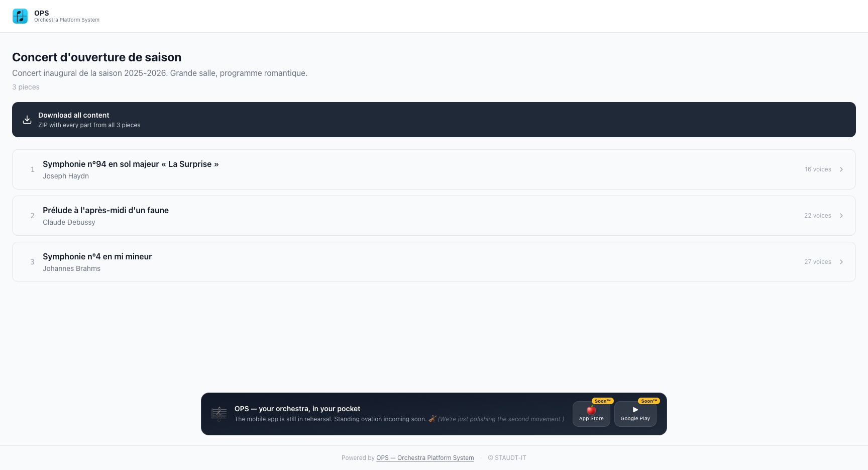Image resolution: width=868 pixels, height=470 pixels.
Task: Click the 22 voices count
Action: (818, 216)
